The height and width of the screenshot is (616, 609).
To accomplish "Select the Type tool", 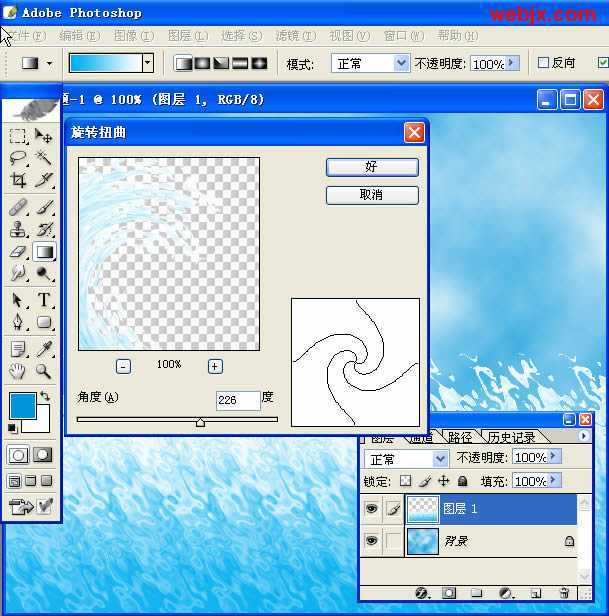I will coord(43,300).
